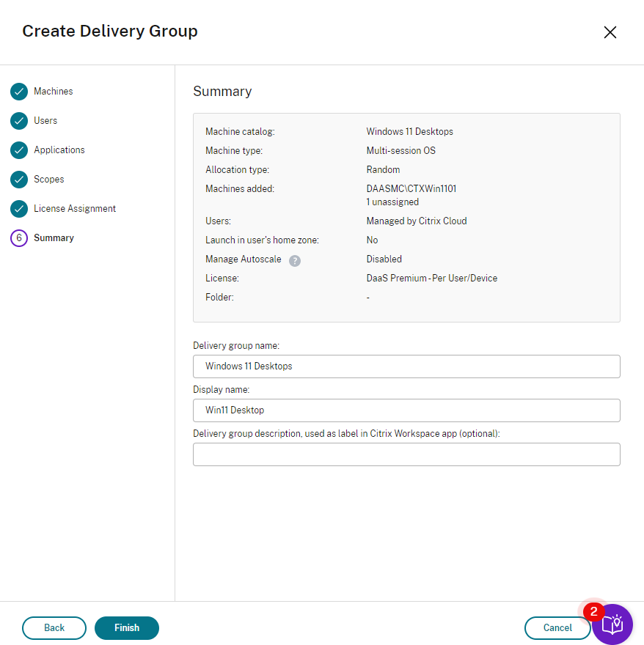The width and height of the screenshot is (644, 645).
Task: Go to the Machines wizard step
Action: (53, 92)
